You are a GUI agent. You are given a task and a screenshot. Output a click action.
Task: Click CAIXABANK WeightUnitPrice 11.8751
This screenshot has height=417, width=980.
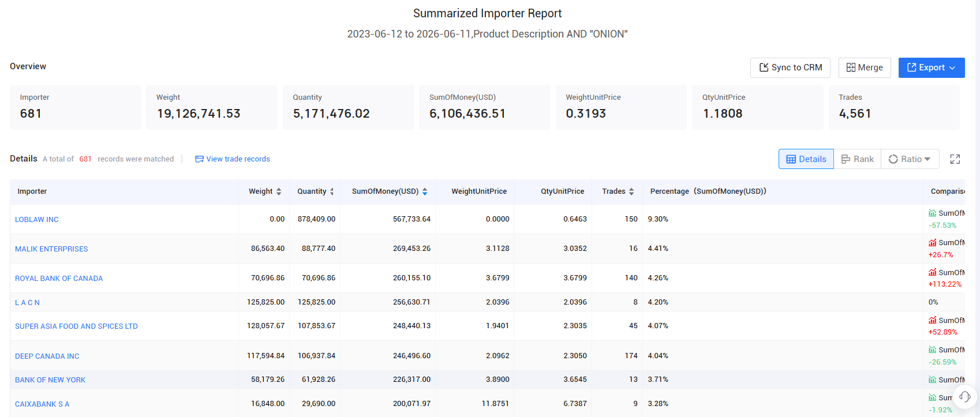495,404
